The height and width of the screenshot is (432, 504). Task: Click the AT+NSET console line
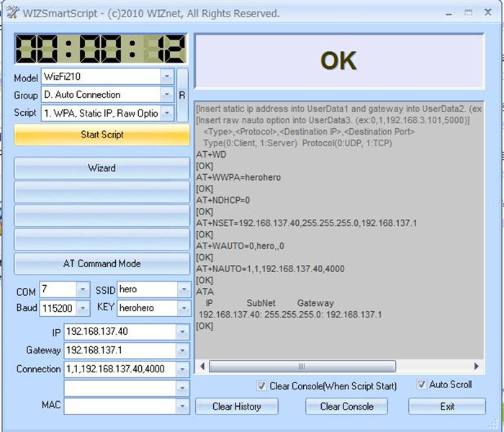pyautogui.click(x=306, y=223)
